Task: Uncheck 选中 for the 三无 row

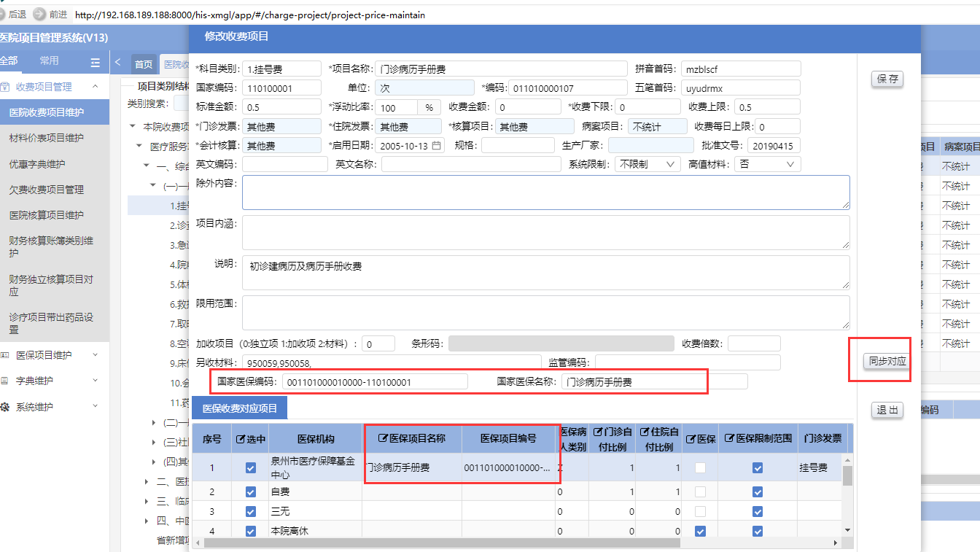Action: pos(251,512)
